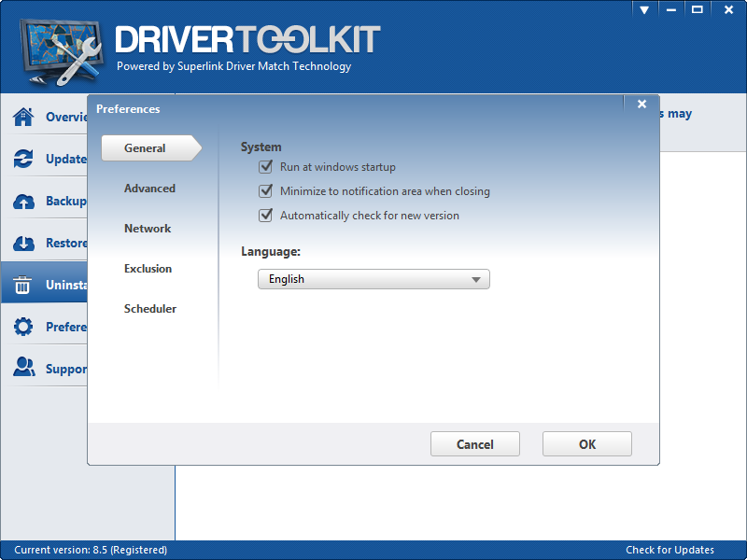Viewport: 747px width, 560px height.
Task: Click the Overview home icon in sidebar
Action: click(x=23, y=117)
